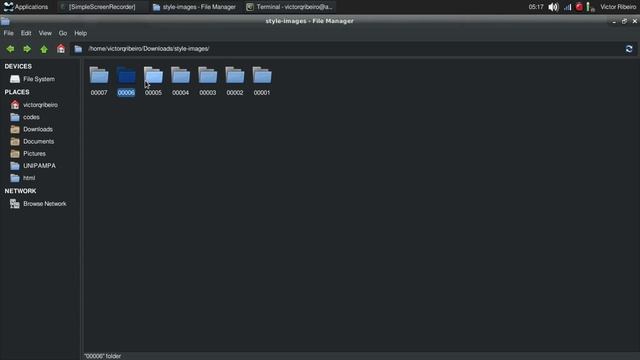The height and width of the screenshot is (360, 640).
Task: Select the 00001 folder
Action: click(x=262, y=81)
